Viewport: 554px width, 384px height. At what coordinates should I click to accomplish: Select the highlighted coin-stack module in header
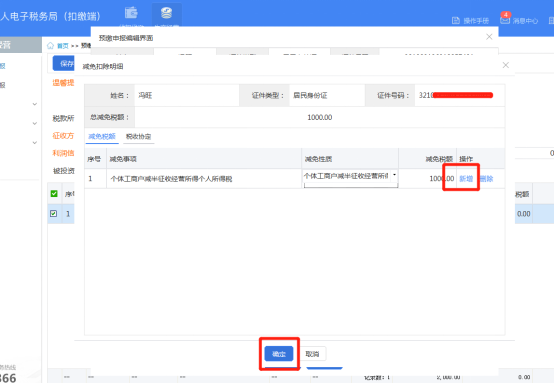point(166,14)
